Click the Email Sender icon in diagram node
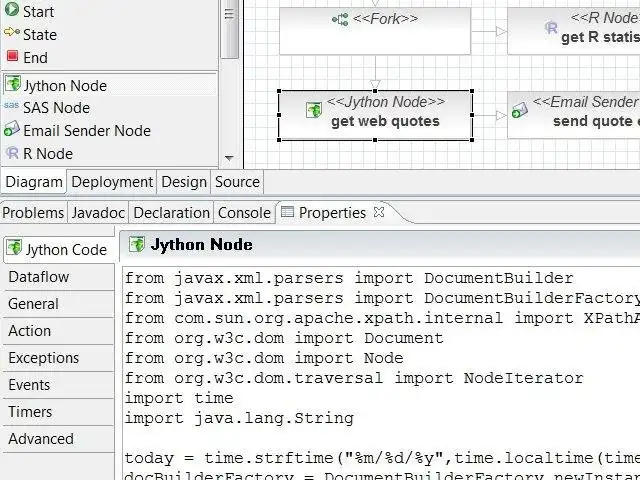The height and width of the screenshot is (480, 640). tap(519, 110)
